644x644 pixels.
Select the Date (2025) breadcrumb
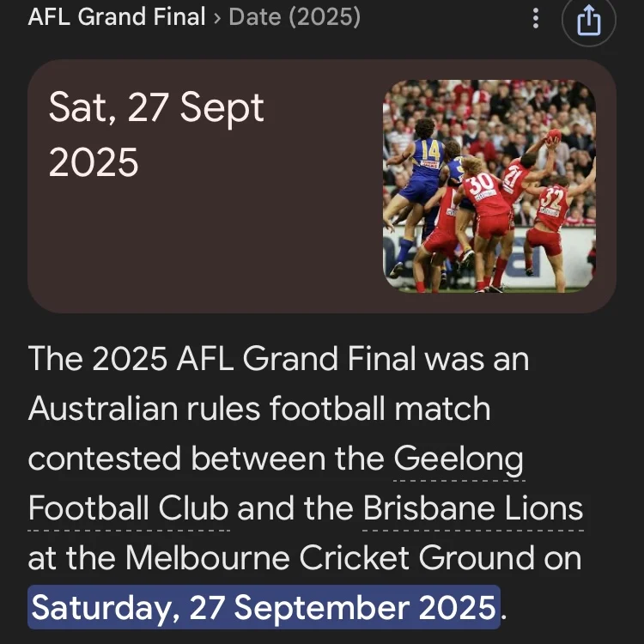point(295,17)
